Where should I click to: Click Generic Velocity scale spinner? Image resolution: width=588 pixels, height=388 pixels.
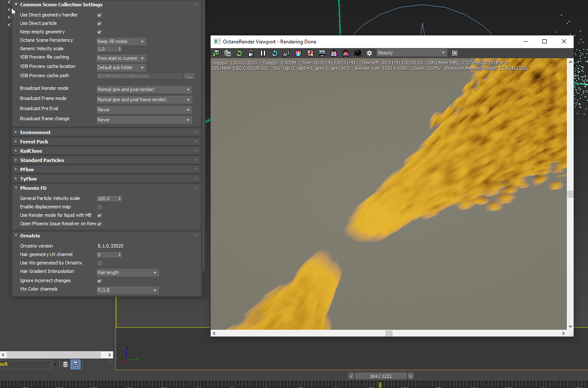[120, 49]
